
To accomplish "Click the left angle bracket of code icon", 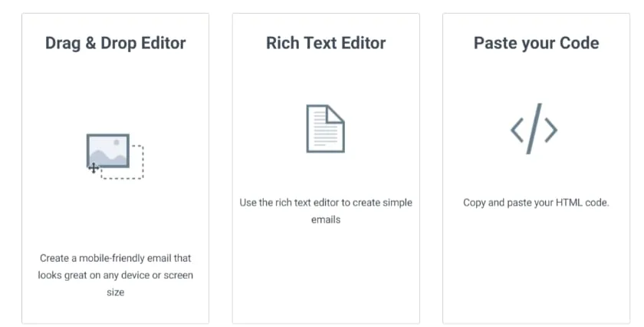I will pos(517,130).
